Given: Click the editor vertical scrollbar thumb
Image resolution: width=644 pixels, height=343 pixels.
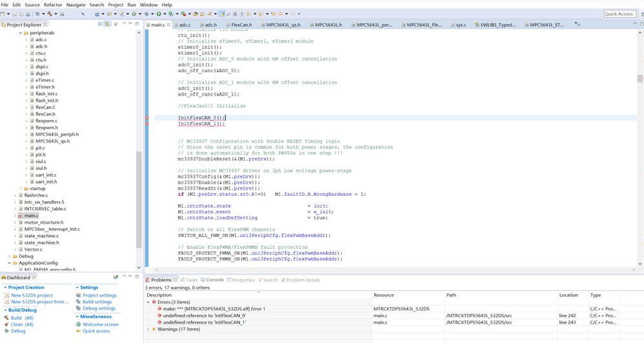Looking at the screenshot, I should pos(640,79).
